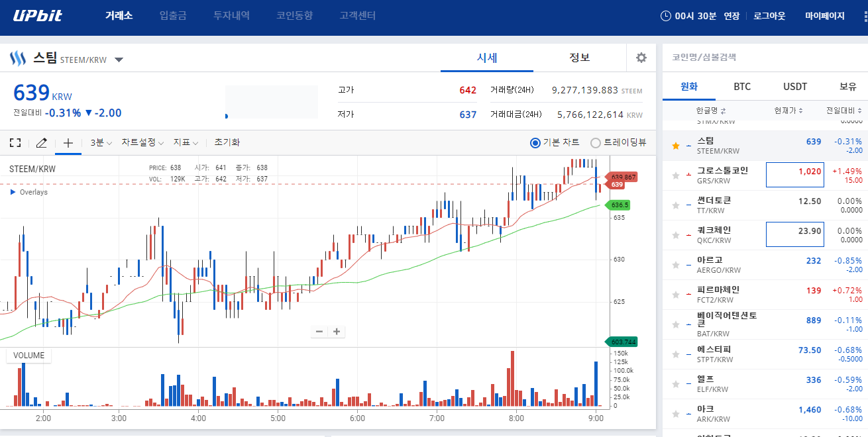Switch to 시세 tab

pyautogui.click(x=487, y=58)
